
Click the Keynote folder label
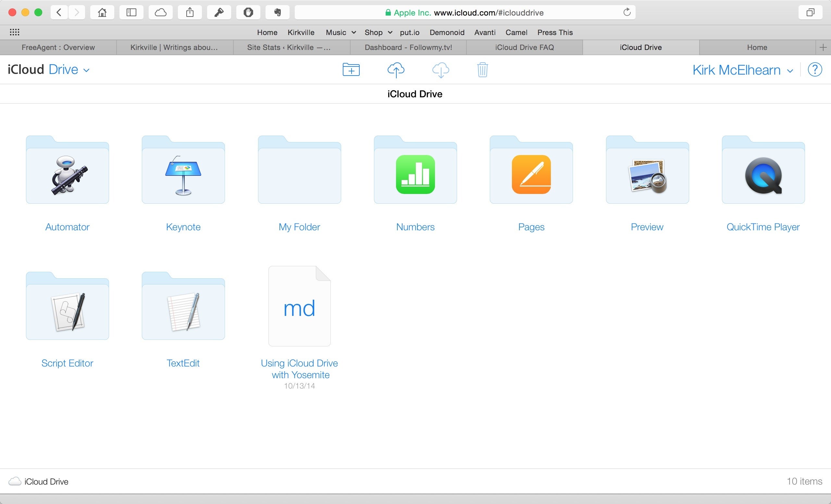tap(183, 227)
